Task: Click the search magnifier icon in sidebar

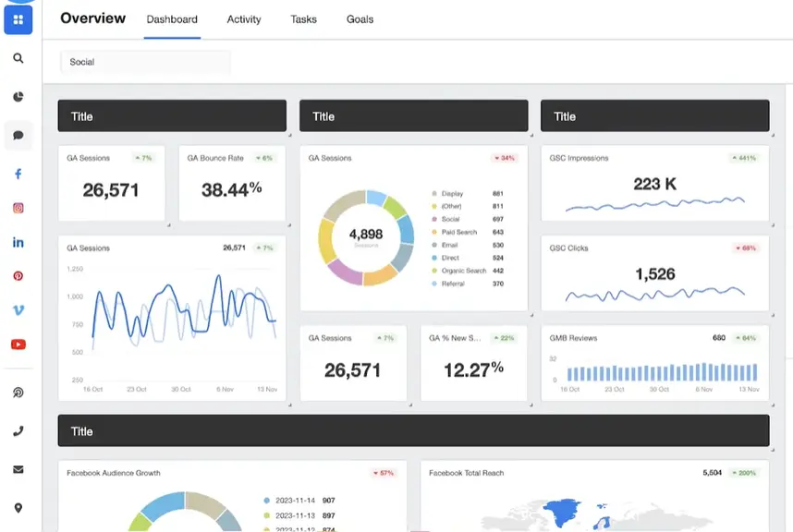Action: tap(18, 58)
